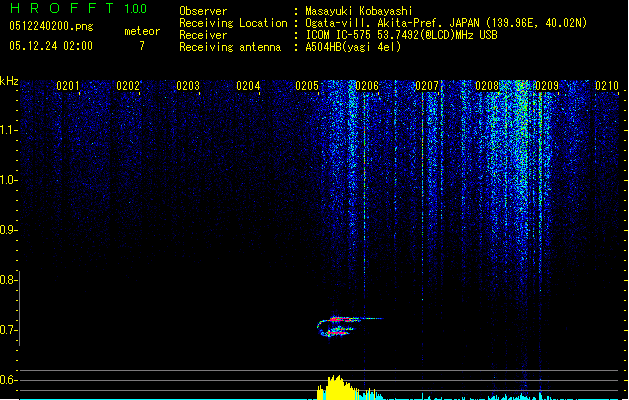The height and width of the screenshot is (400, 629).
Task: Click the 0204 time marker
Action: point(248,85)
